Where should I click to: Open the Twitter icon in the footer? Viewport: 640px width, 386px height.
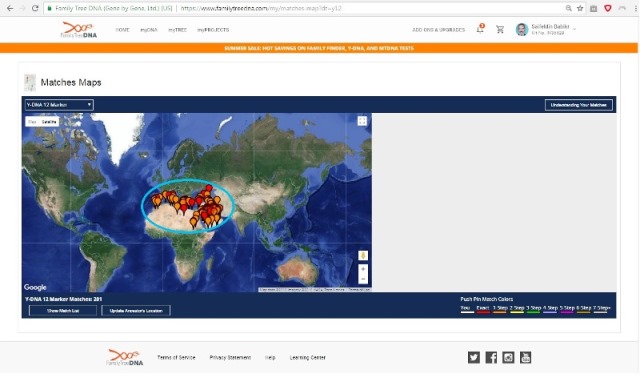tap(474, 357)
